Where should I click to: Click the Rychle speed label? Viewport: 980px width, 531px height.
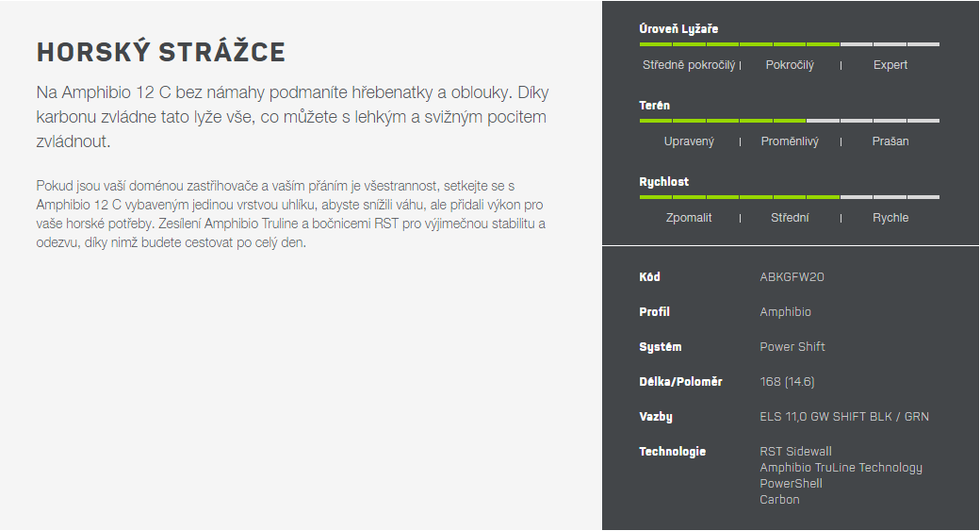click(x=890, y=218)
